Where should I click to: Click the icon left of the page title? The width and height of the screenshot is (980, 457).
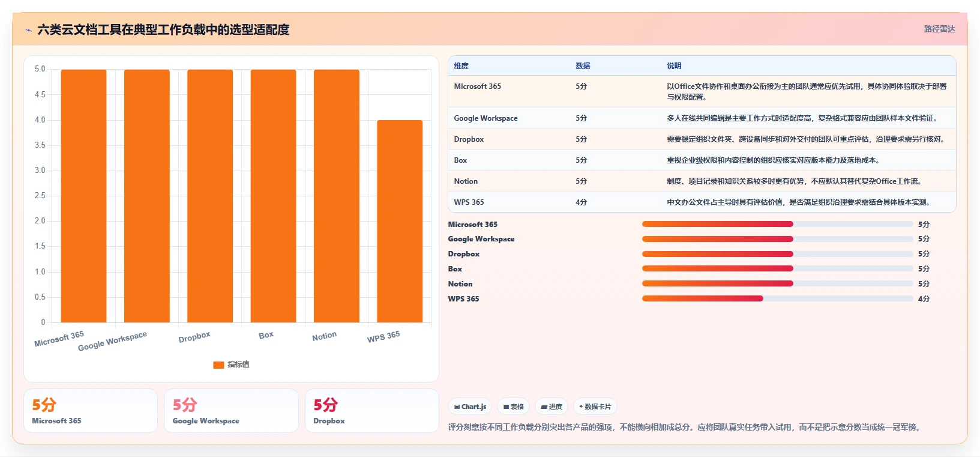[28, 30]
